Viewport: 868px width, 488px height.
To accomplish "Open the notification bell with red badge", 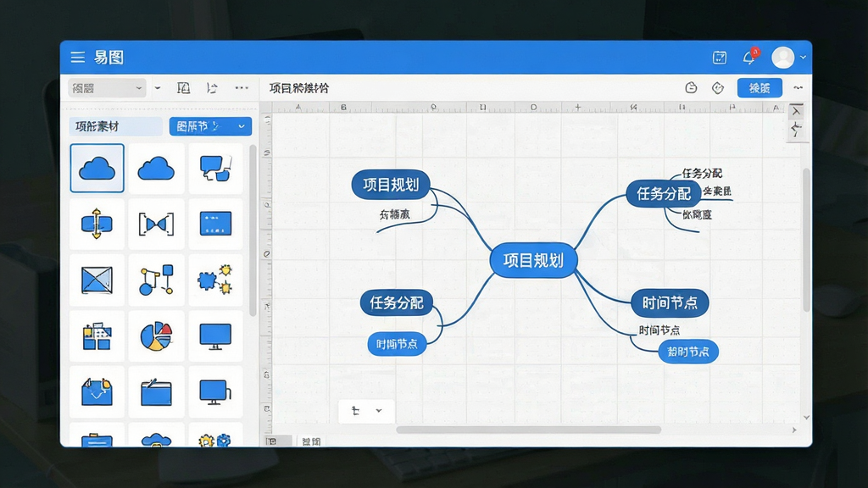I will tap(750, 57).
